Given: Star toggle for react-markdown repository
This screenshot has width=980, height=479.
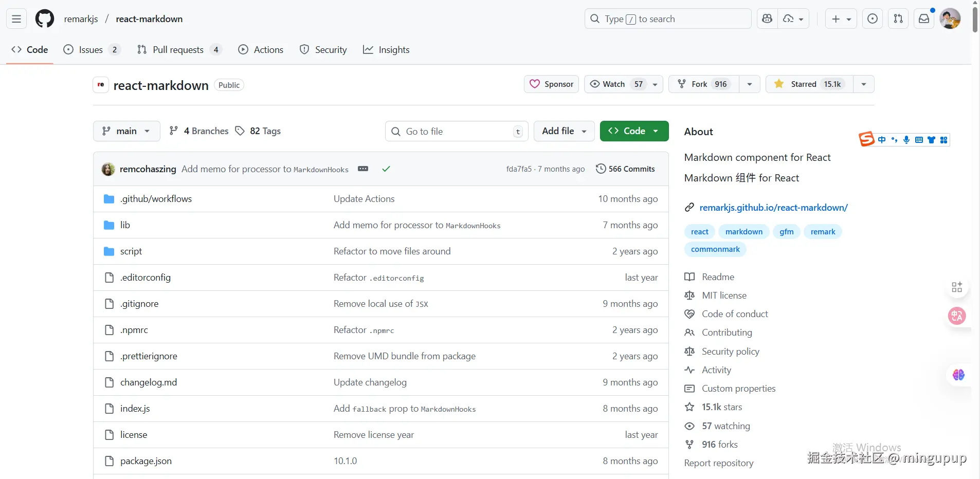Looking at the screenshot, I should [x=809, y=84].
